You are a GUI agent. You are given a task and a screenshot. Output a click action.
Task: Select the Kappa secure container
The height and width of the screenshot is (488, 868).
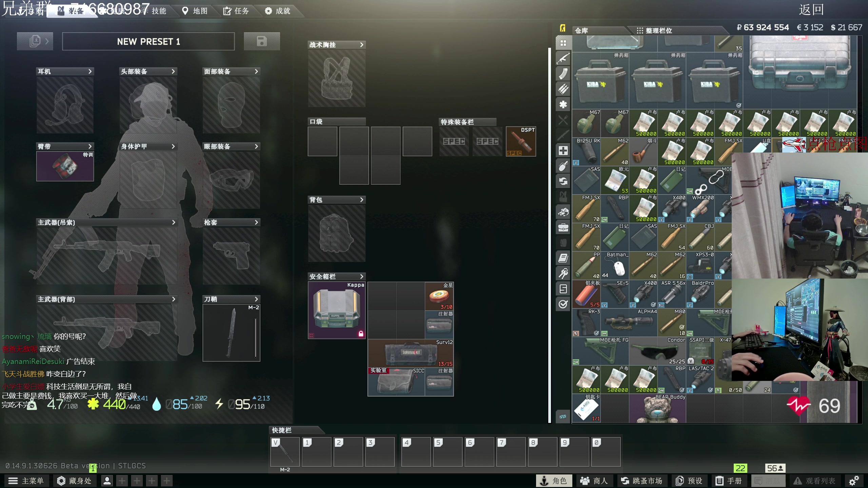(336, 310)
